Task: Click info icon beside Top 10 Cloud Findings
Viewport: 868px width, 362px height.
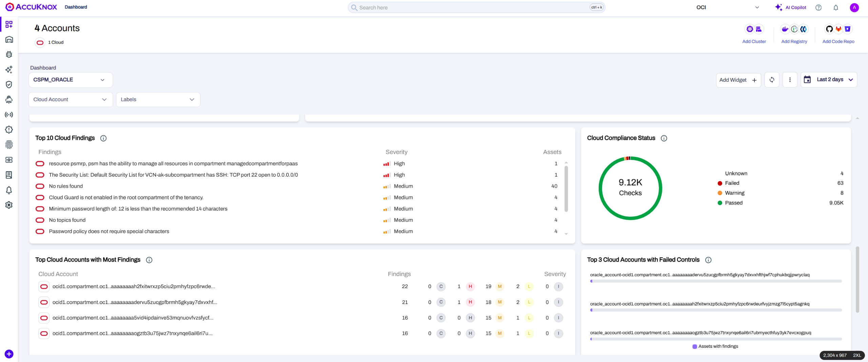Action: click(103, 138)
